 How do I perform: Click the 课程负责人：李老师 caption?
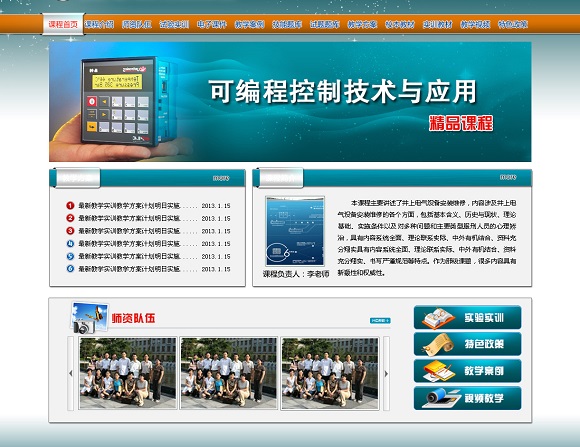coord(296,274)
